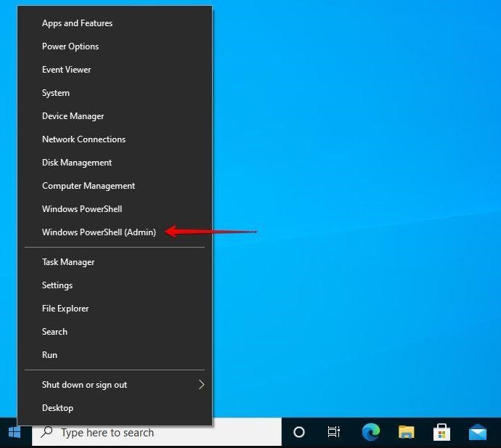Launch Microsoft Edge from taskbar
501x448 pixels.
coord(370,433)
